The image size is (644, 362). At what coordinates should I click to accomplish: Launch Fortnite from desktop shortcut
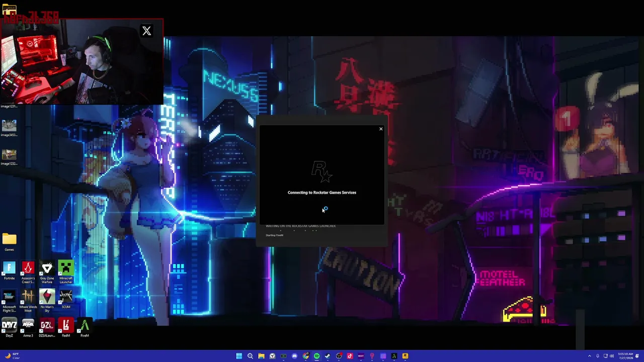click(x=9, y=271)
